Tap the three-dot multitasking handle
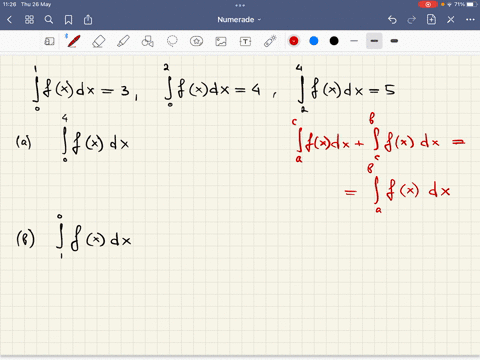Screen dimensions: 480x360 (240, 5)
